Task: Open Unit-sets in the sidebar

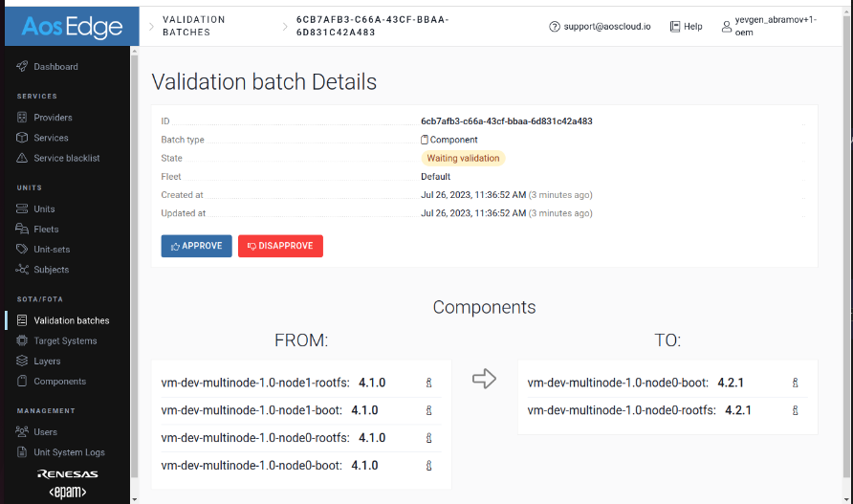Action: point(51,250)
